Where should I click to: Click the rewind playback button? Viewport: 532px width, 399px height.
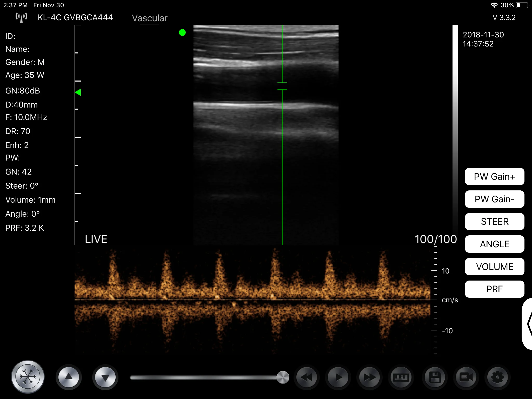click(x=307, y=377)
